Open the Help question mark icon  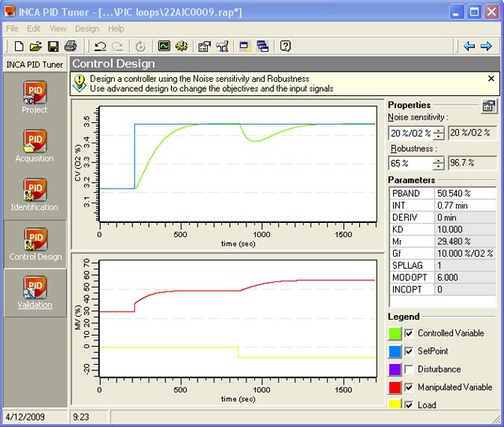click(x=286, y=46)
